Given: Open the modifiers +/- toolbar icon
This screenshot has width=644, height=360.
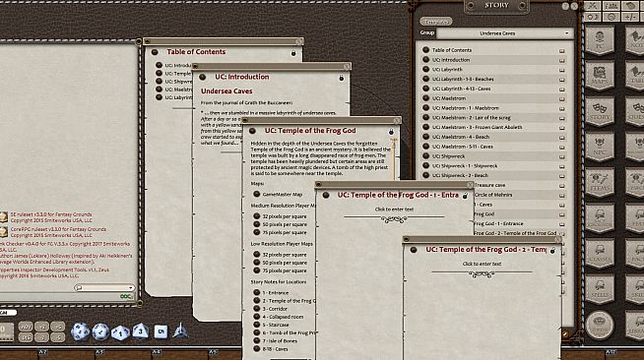Looking at the screenshot, I should (x=630, y=17).
